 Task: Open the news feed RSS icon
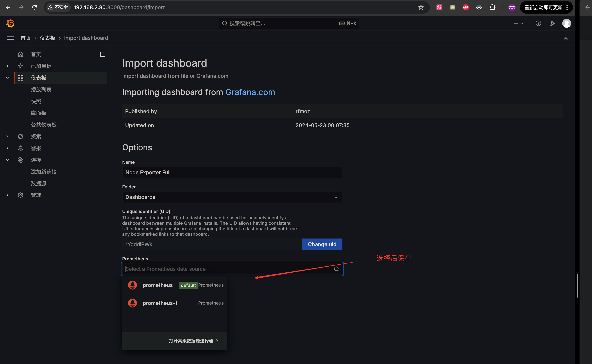pos(553,23)
